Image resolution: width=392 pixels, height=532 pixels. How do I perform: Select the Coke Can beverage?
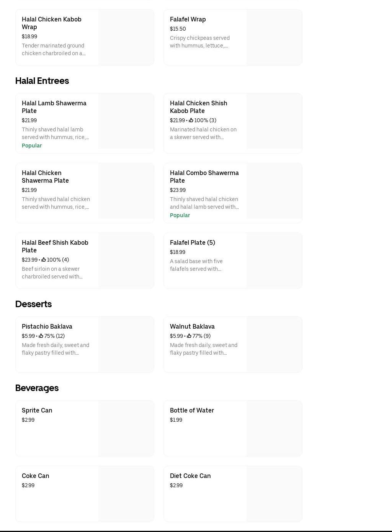coord(36,476)
